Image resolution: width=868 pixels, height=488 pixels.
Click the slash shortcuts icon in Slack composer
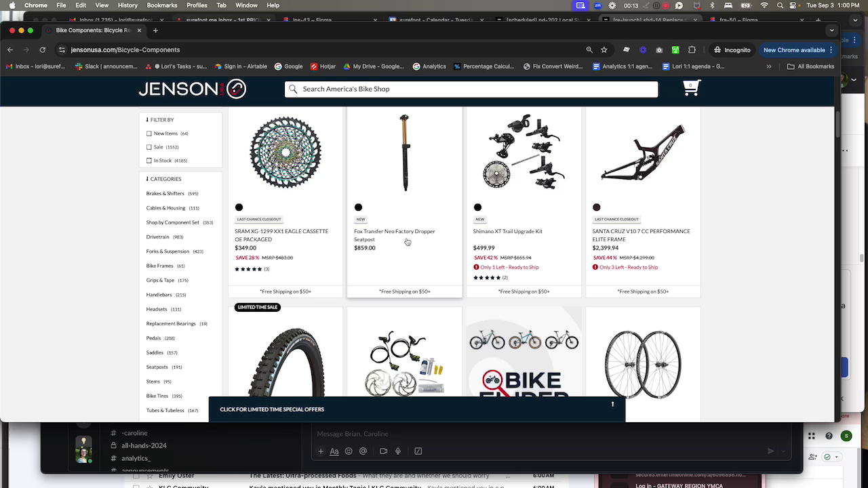(418, 451)
